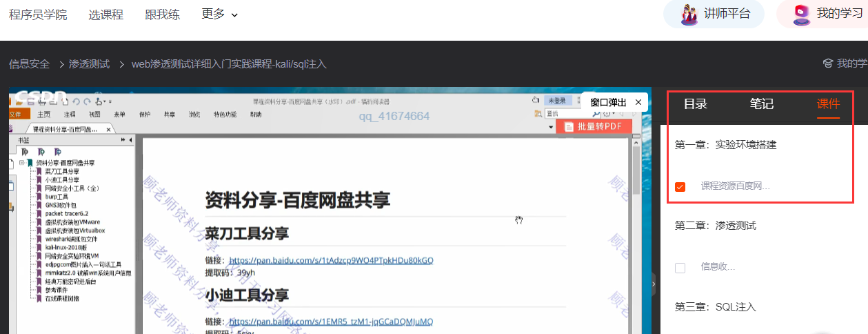Click the folder search icon beside 查找
This screenshot has width=868, height=334.
point(538,114)
